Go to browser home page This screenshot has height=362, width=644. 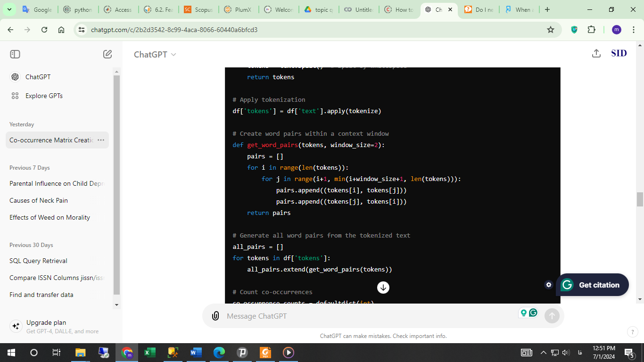click(x=61, y=30)
